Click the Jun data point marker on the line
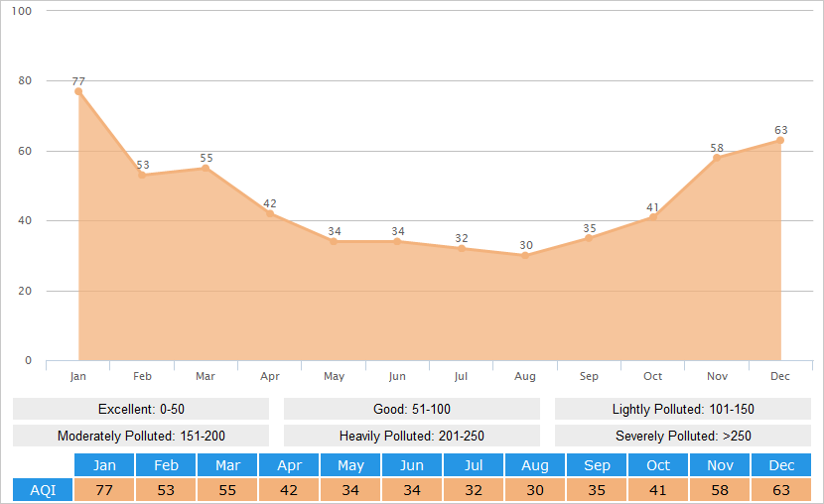 (x=397, y=241)
